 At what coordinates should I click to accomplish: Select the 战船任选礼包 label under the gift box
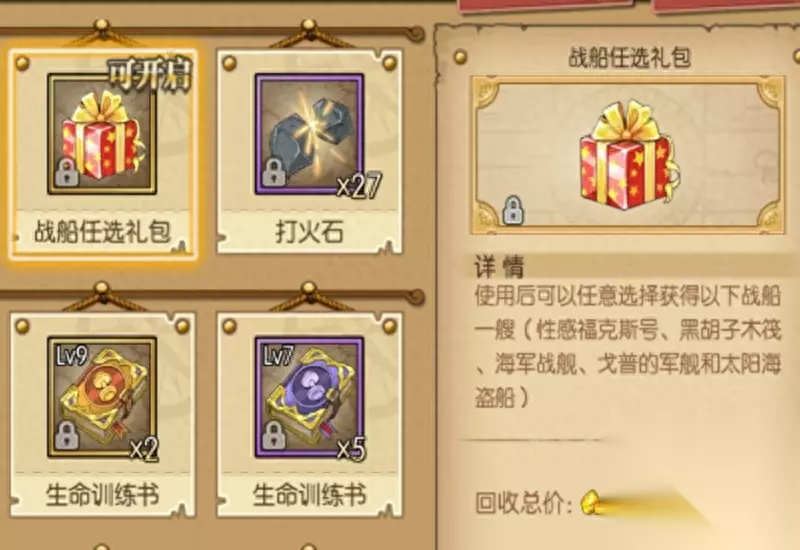coord(102,232)
